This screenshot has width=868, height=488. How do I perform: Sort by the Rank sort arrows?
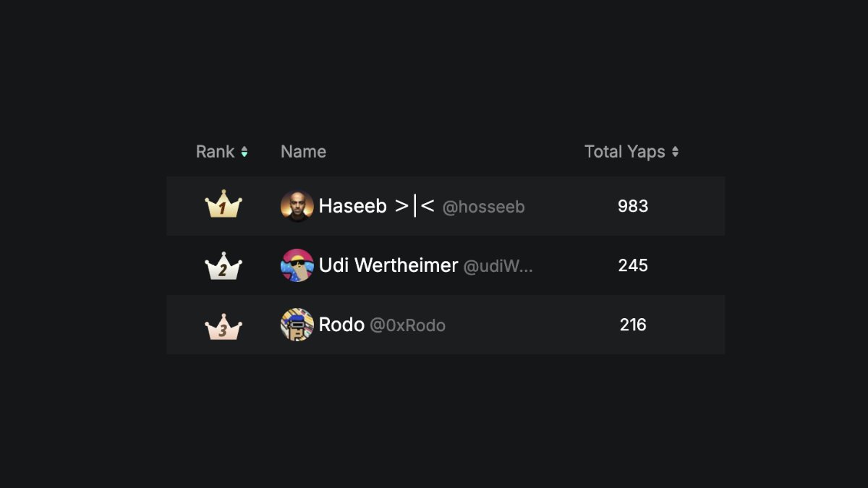point(244,152)
